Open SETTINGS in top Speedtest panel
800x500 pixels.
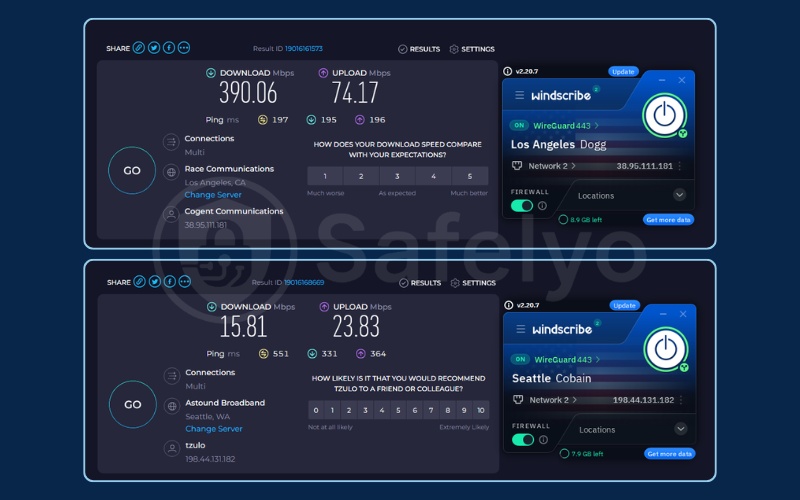472,49
